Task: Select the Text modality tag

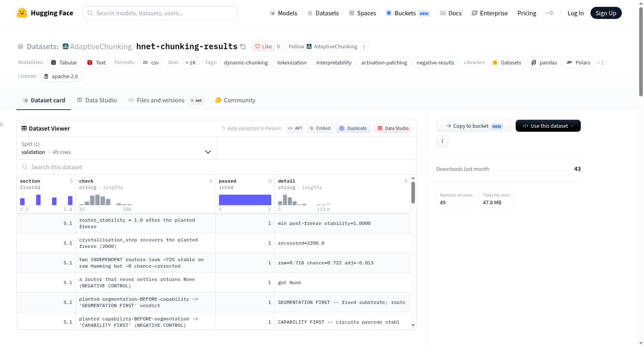Action: [x=96, y=62]
